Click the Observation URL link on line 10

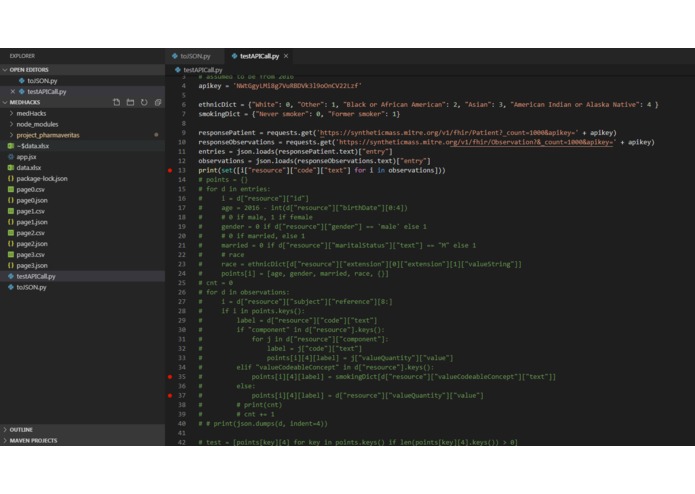[x=477, y=142]
